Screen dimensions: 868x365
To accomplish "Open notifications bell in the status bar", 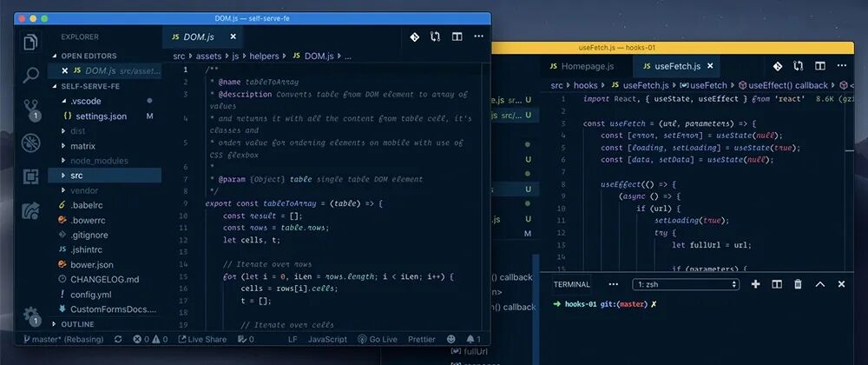I will point(474,339).
